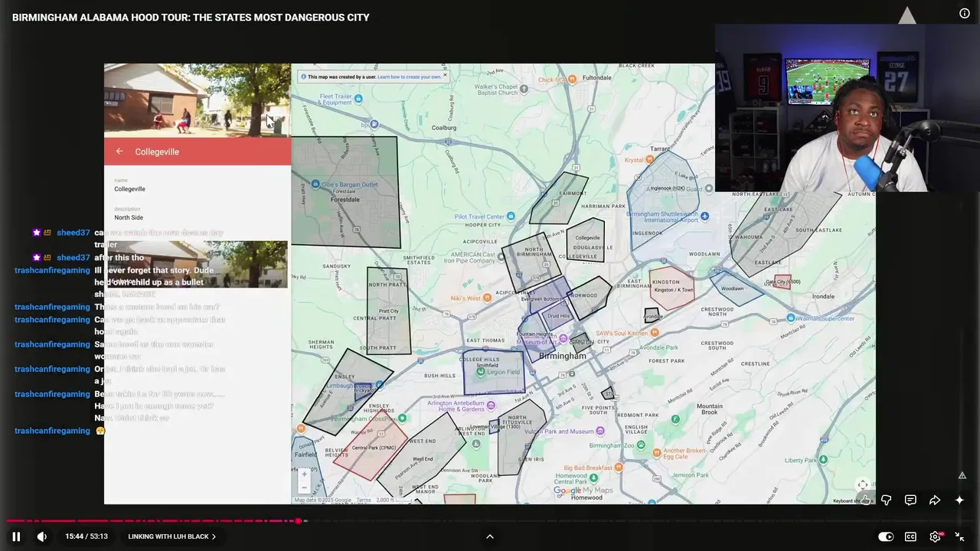The height and width of the screenshot is (551, 980).
Task: Toggle the autoplay switch
Action: point(886,536)
